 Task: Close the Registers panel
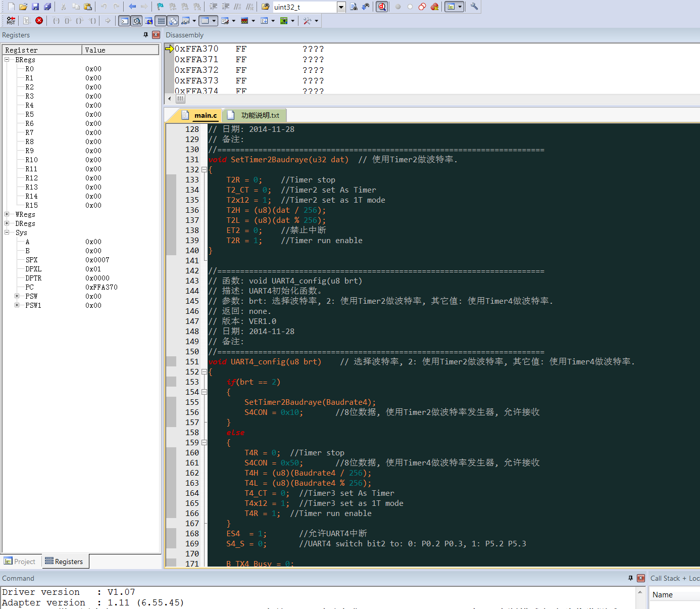(x=156, y=35)
